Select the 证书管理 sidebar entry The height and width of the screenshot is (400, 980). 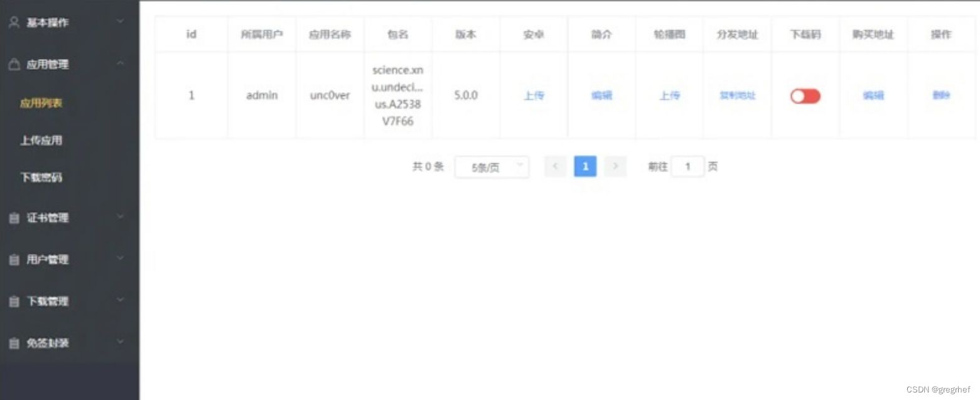point(44,218)
